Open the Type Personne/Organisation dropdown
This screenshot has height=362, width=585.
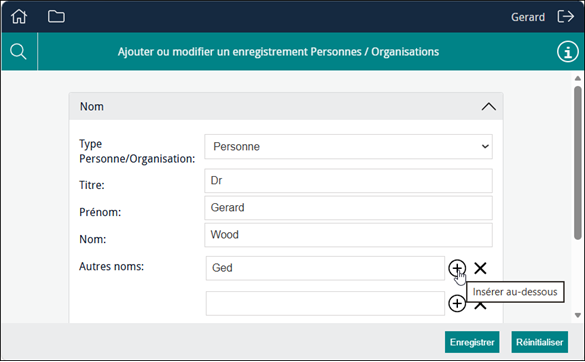coord(348,147)
